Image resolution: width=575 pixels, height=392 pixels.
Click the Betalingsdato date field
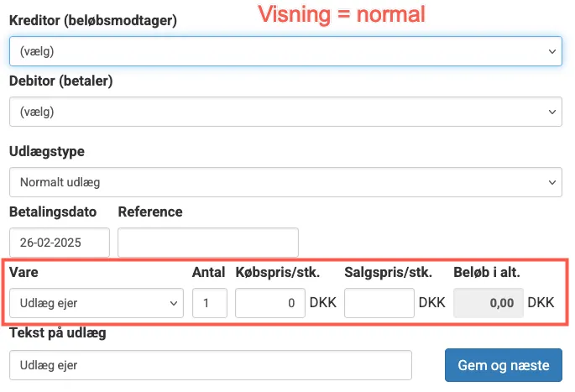pyautogui.click(x=60, y=243)
